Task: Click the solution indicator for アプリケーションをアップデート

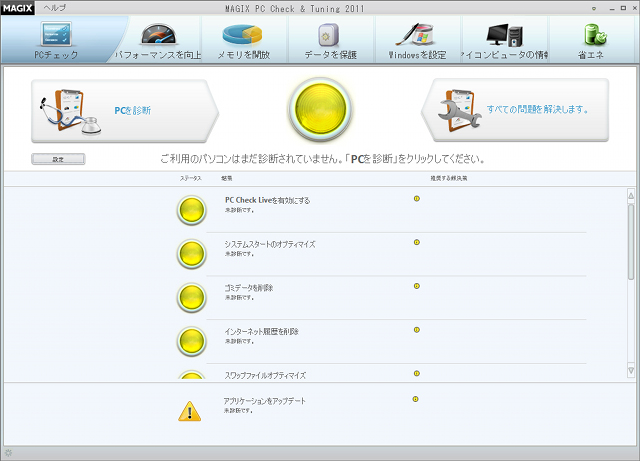Action: coord(416,399)
